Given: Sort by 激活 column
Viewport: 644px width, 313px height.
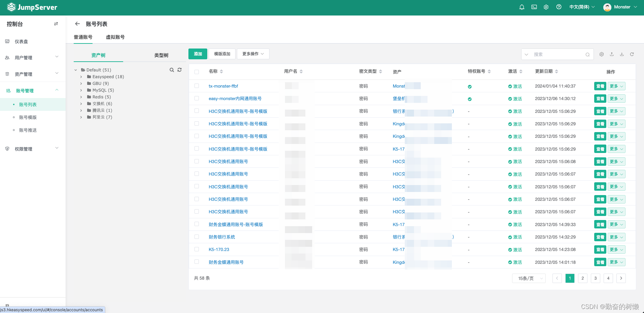Looking at the screenshot, I should pos(521,71).
